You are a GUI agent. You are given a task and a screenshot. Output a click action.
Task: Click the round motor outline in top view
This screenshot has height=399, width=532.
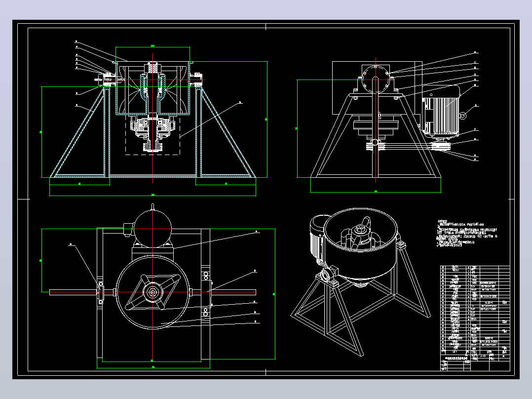coord(152,228)
